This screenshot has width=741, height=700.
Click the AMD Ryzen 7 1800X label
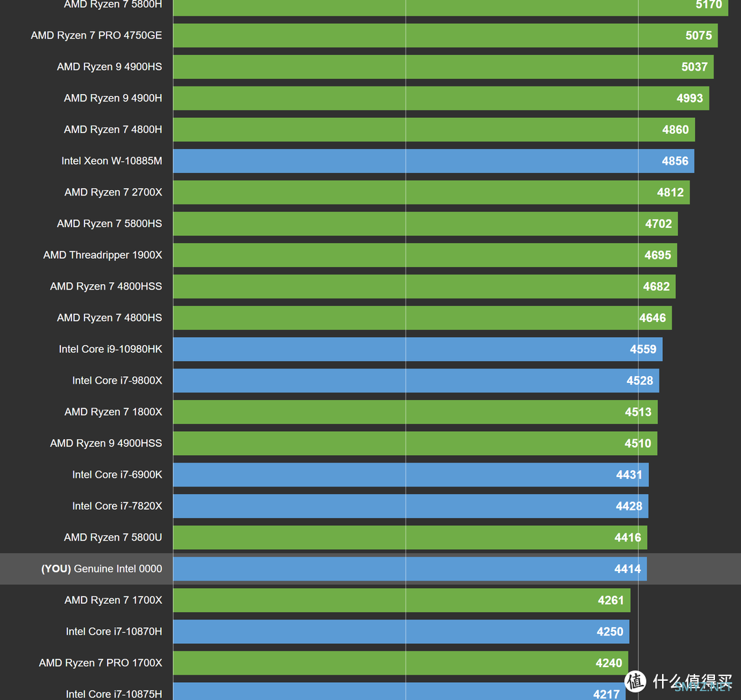coord(113,412)
